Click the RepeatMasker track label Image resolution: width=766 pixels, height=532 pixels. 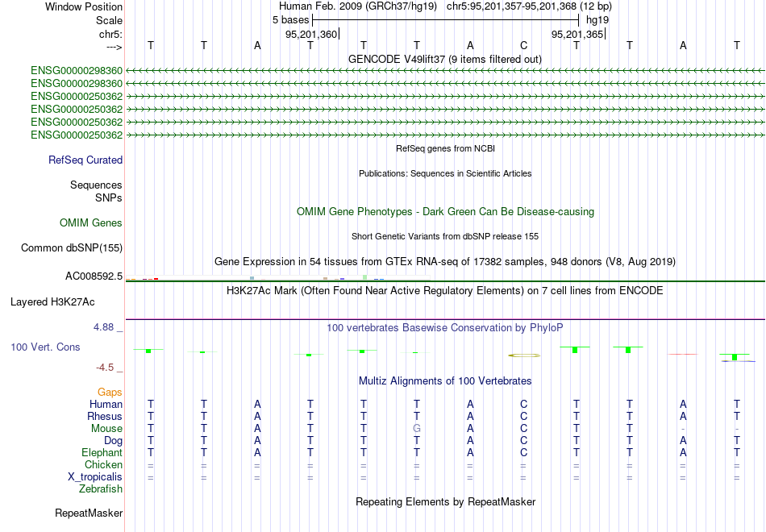point(89,513)
